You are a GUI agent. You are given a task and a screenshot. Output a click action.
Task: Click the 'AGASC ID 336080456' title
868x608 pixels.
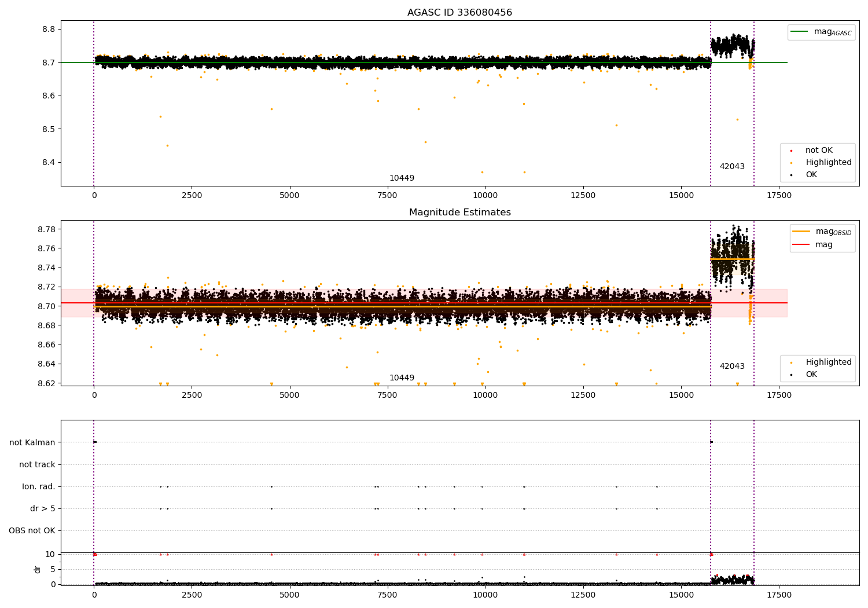[x=459, y=13]
